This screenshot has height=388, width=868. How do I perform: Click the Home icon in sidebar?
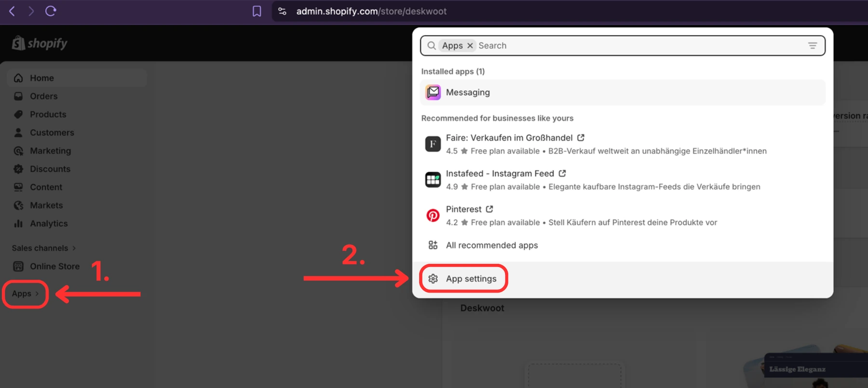tap(18, 78)
